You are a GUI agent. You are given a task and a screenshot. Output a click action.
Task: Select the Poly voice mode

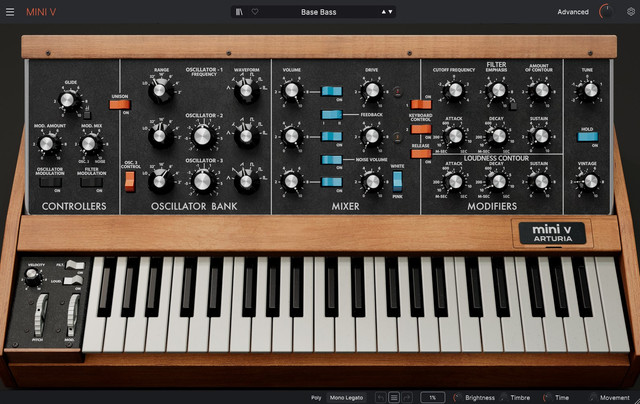pos(316,397)
